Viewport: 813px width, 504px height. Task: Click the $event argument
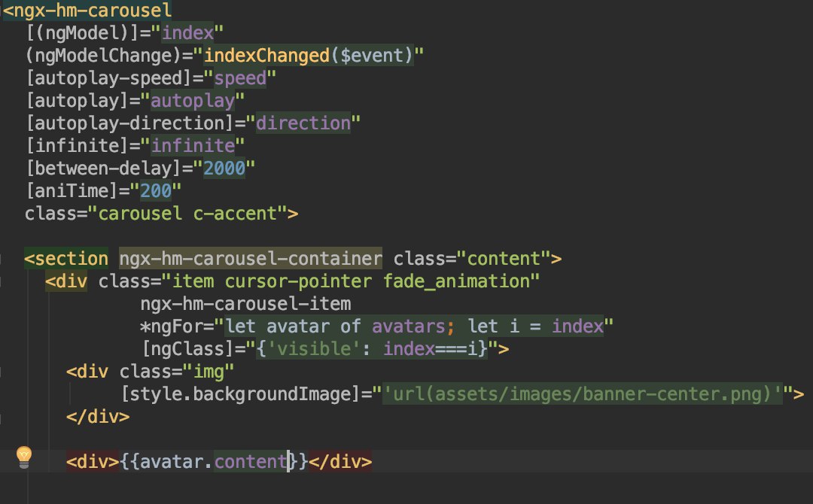(372, 56)
